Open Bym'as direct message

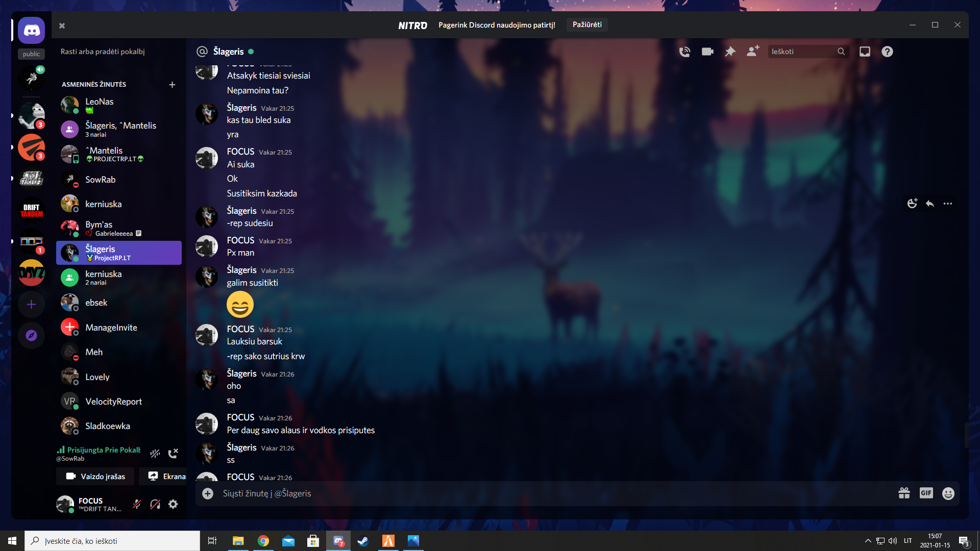(x=119, y=228)
